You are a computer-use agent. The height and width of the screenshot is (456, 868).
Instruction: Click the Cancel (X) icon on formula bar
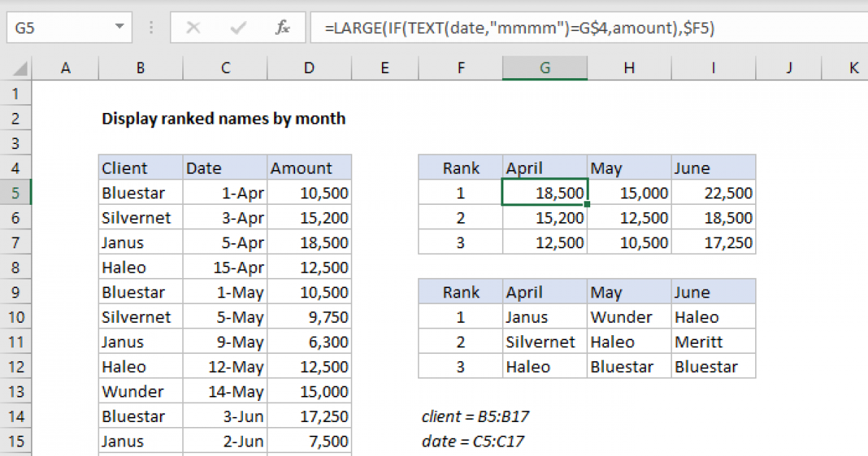point(193,28)
